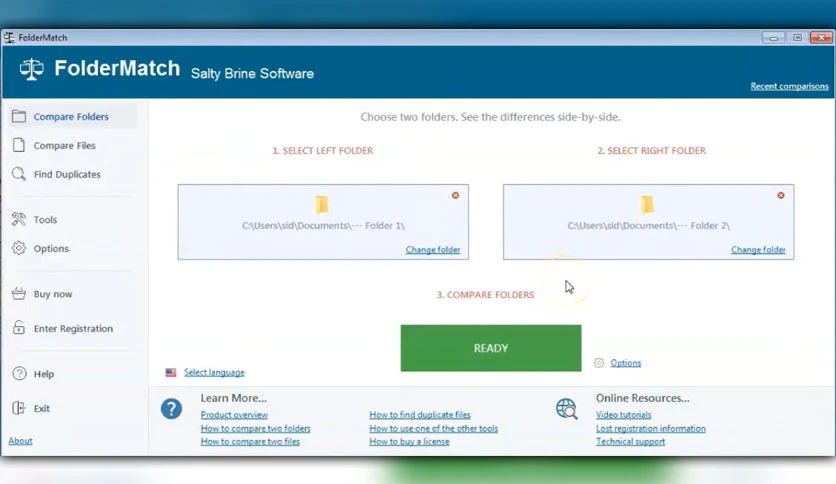Open the Product overview link

click(234, 415)
